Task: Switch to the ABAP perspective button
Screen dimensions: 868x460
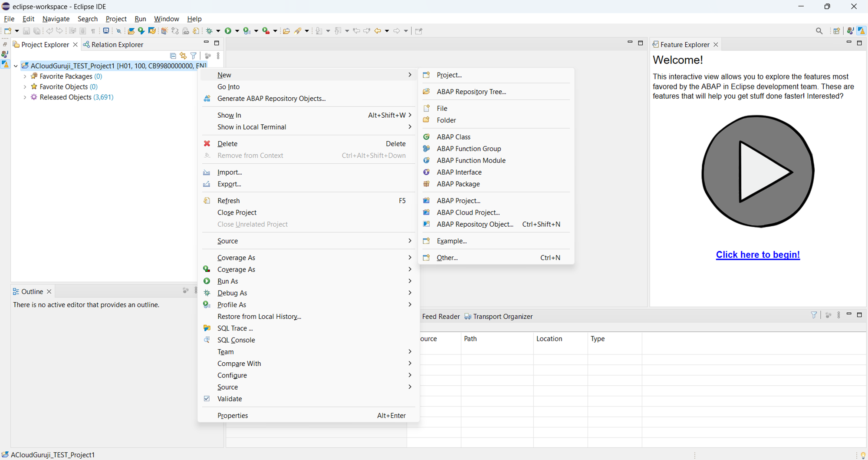Action: tap(861, 31)
